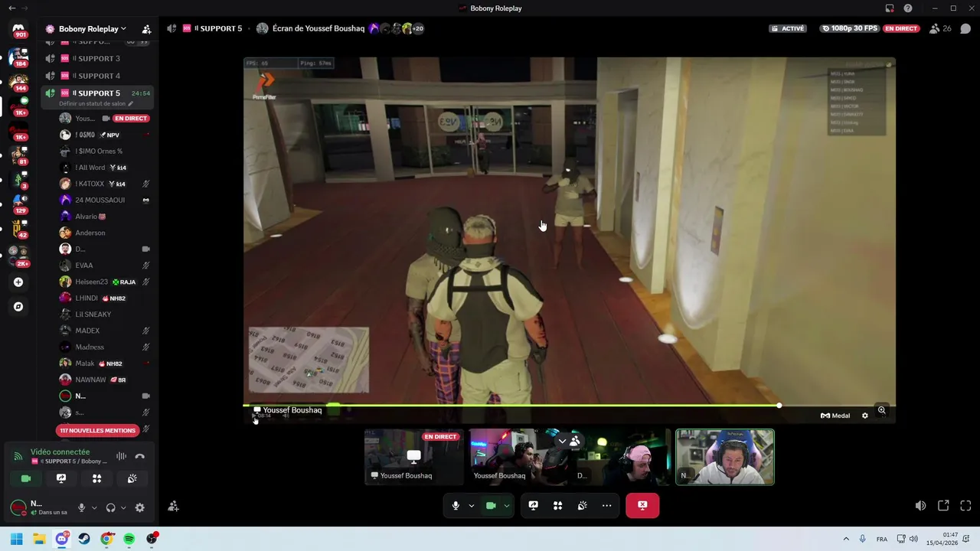Screen dimensions: 980x551
Task: Open Youssef Boushaq EN DIRECT stream thumbnail
Action: coord(413,457)
